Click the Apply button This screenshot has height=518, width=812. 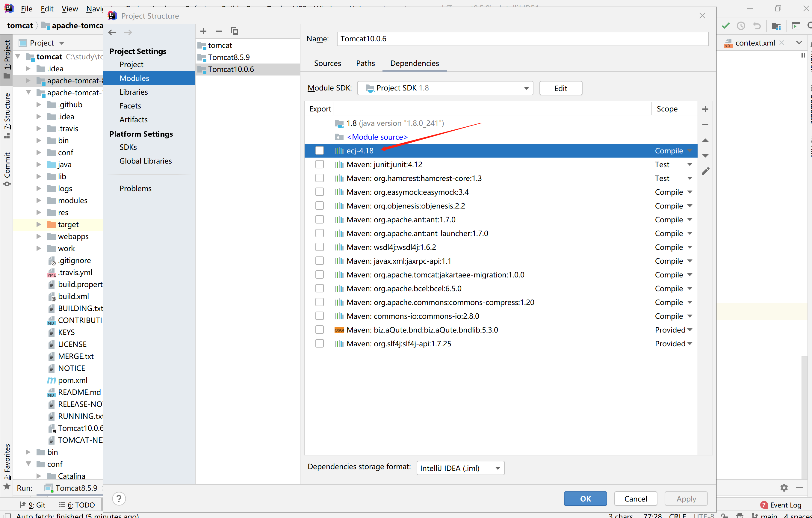coord(686,499)
